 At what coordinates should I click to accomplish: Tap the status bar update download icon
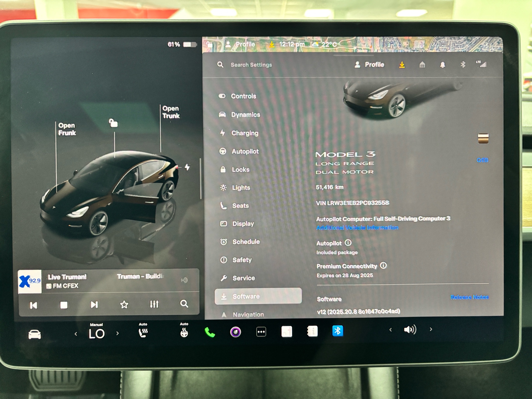pos(272,44)
